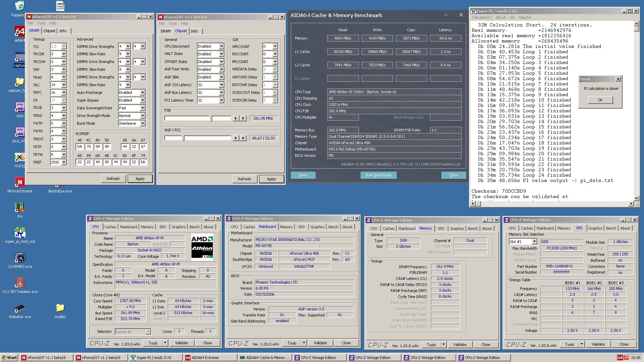Open the modbin folder icon

(60, 311)
